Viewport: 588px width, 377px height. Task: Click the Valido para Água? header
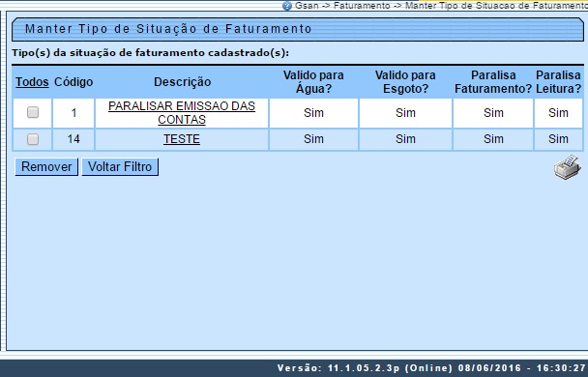tap(313, 82)
